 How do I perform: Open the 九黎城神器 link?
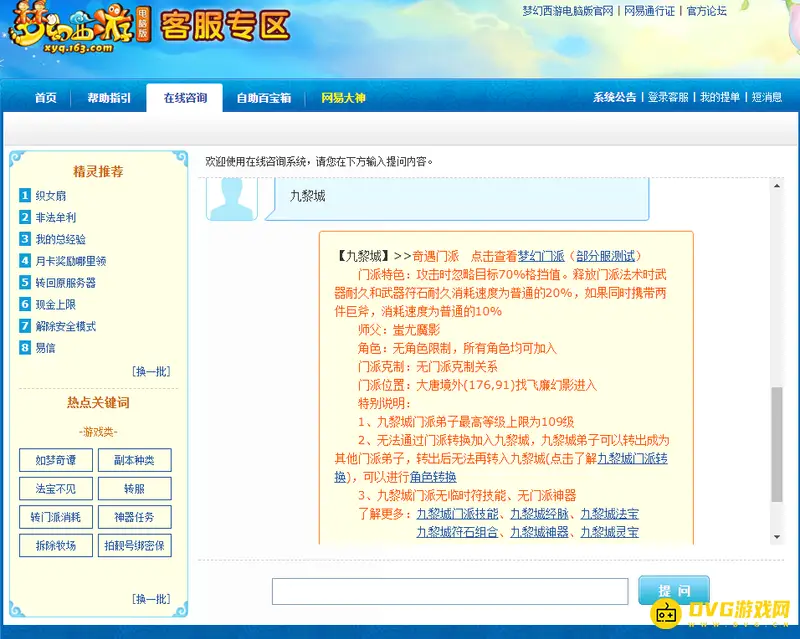coord(539,532)
